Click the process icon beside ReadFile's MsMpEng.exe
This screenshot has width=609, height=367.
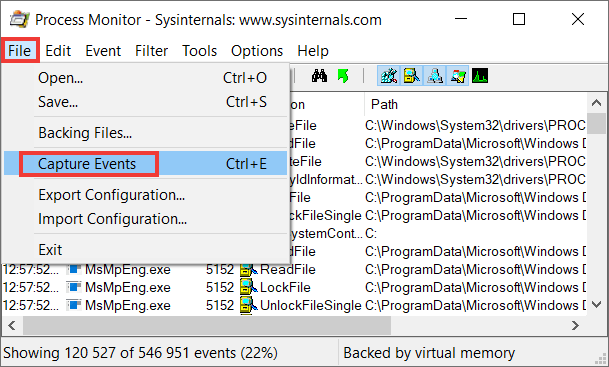(x=73, y=269)
